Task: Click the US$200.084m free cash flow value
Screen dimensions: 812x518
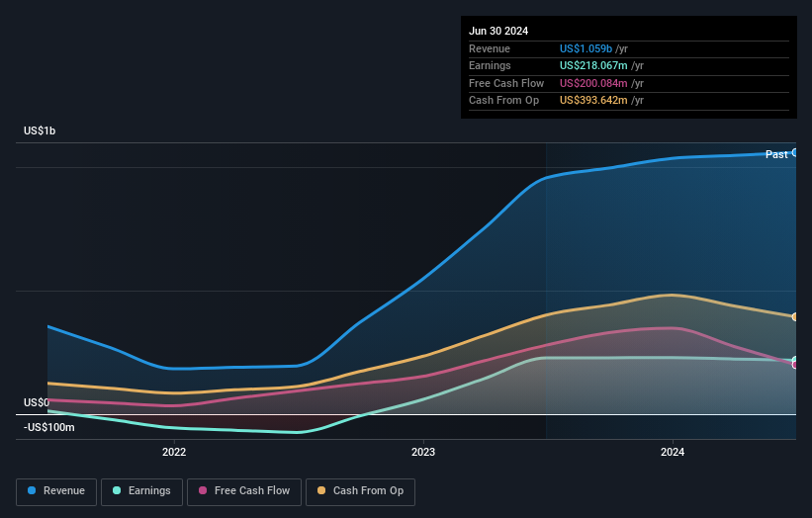Action: coord(593,83)
